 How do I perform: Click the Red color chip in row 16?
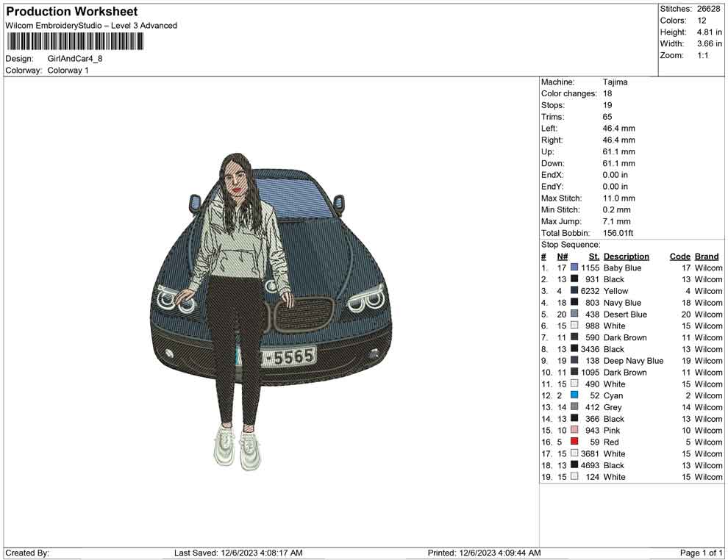click(573, 442)
